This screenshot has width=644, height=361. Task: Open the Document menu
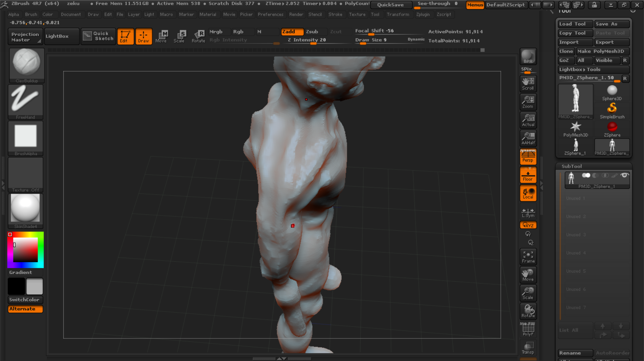click(x=71, y=15)
